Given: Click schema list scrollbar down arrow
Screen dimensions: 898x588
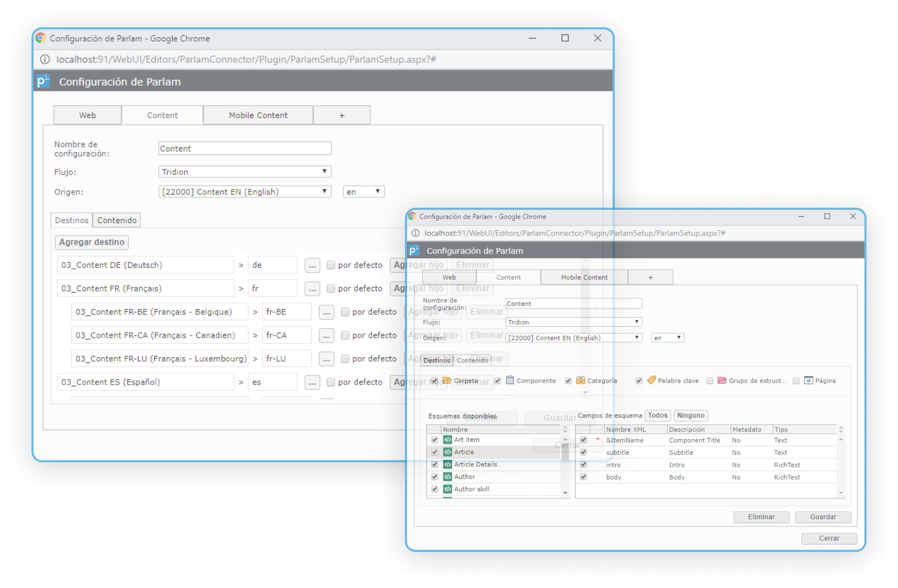Looking at the screenshot, I should coord(565,493).
